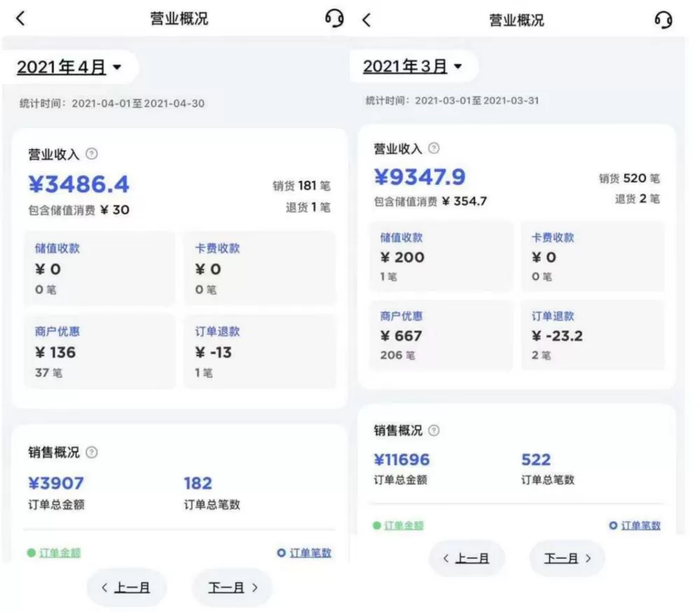Open customer service headset on March screen
This screenshot has height=612, width=700.
pos(664,20)
